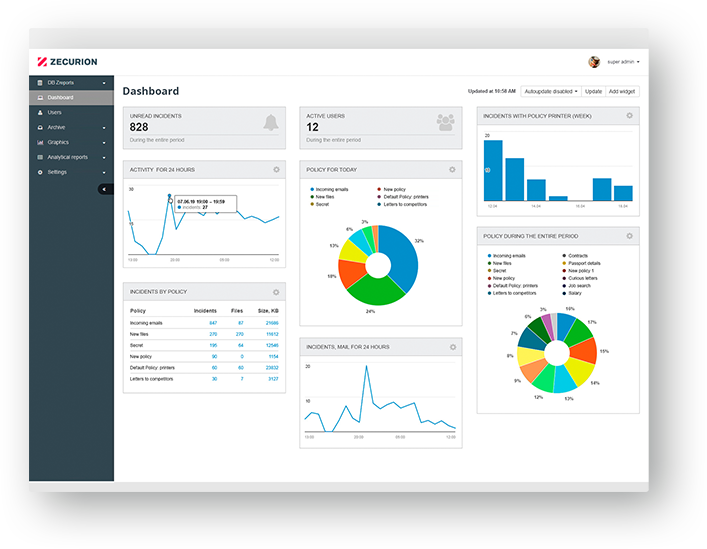Open the super admin user dropdown
The width and height of the screenshot is (707, 549).
pos(623,62)
